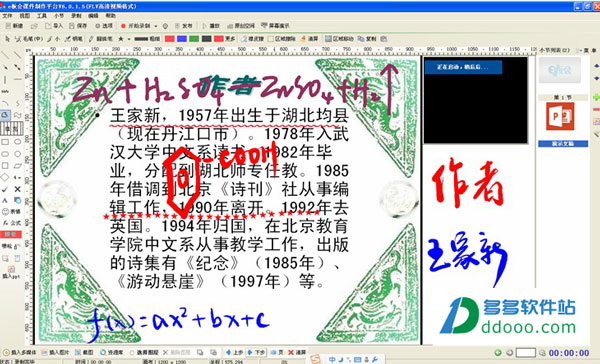Viewport: 600px width, 364px height.
Task: Open the 录制 (Record) menu
Action: (76, 16)
